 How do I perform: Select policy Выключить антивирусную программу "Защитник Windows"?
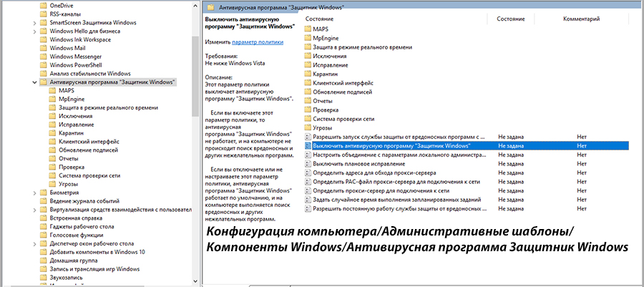[467, 146]
